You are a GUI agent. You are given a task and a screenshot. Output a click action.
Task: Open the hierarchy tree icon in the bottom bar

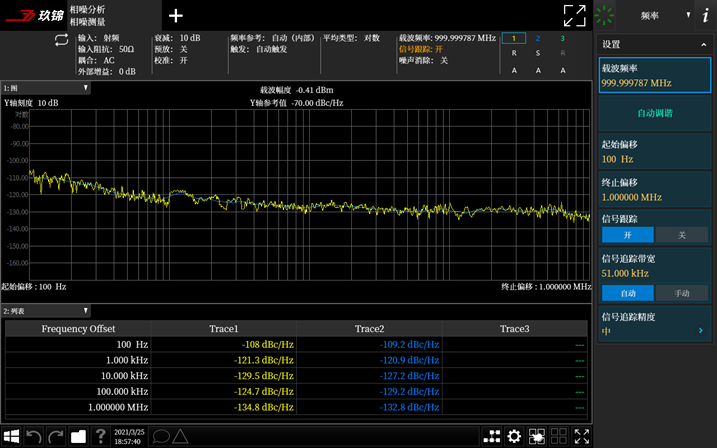[492, 436]
